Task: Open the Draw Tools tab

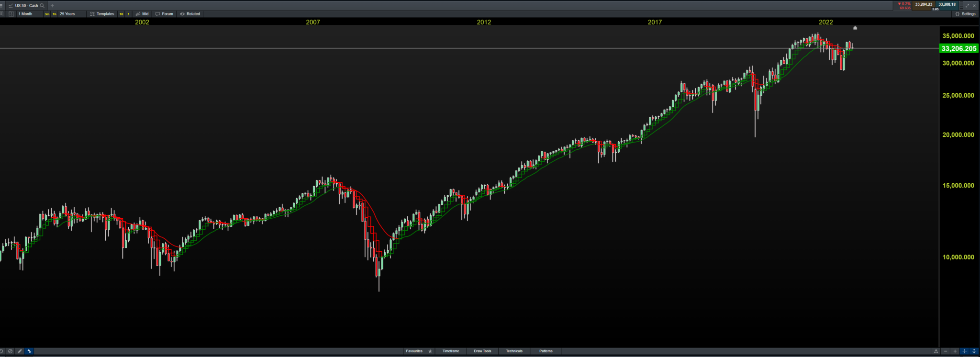Action: pyautogui.click(x=482, y=351)
